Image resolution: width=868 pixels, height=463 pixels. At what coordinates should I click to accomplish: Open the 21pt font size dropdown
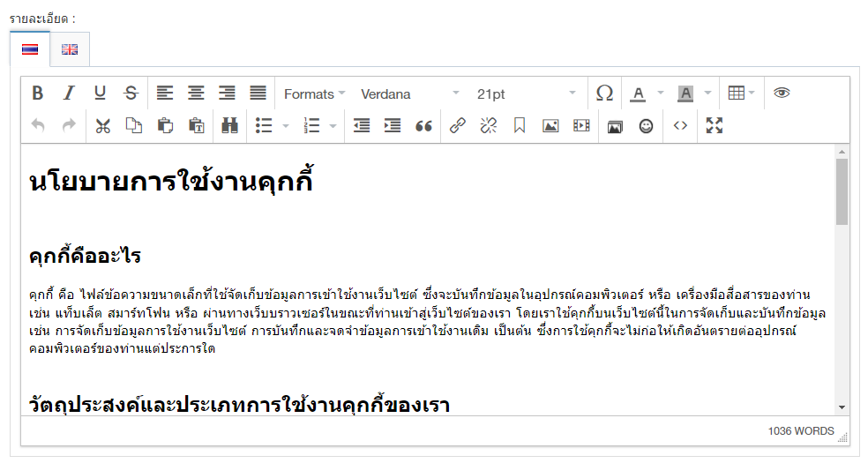coord(526,93)
